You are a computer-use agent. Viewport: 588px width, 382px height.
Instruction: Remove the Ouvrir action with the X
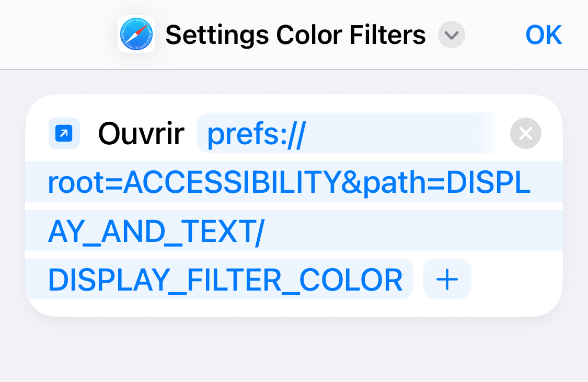click(525, 134)
